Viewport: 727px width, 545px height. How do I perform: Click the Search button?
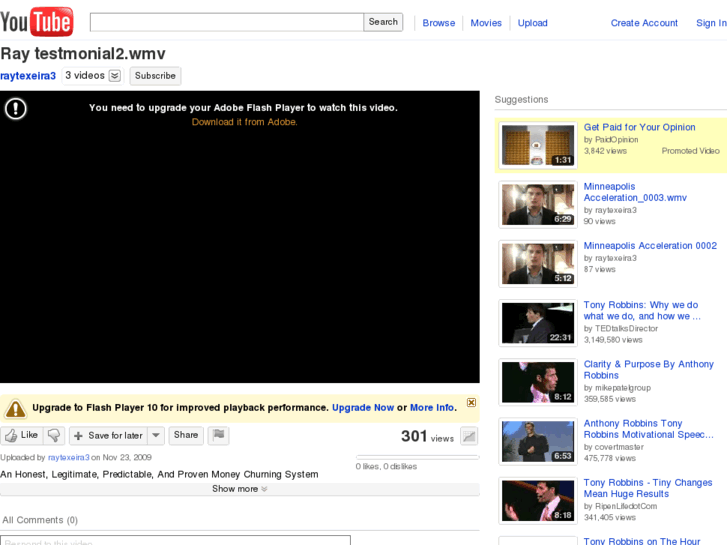383,22
